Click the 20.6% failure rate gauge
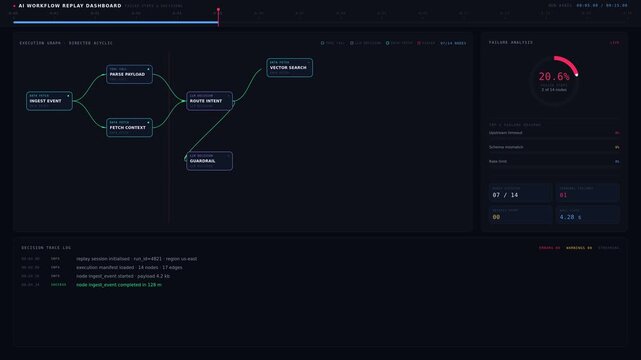Viewport: 641px width, 360px height. click(x=554, y=80)
